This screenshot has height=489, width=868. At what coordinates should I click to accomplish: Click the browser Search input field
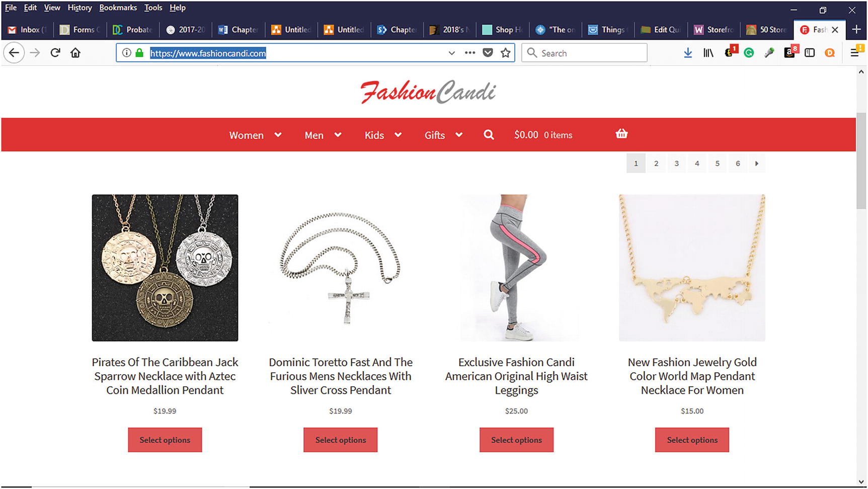584,53
